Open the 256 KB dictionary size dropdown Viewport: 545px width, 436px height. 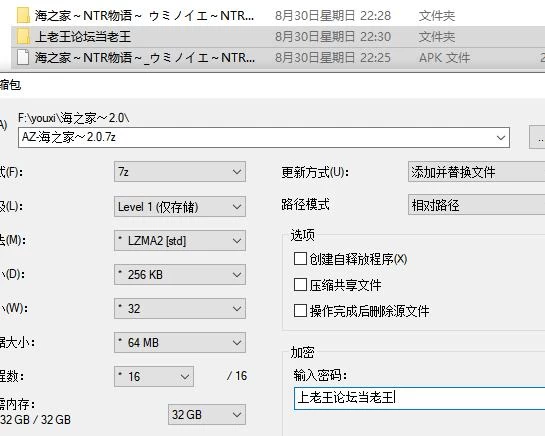180,275
